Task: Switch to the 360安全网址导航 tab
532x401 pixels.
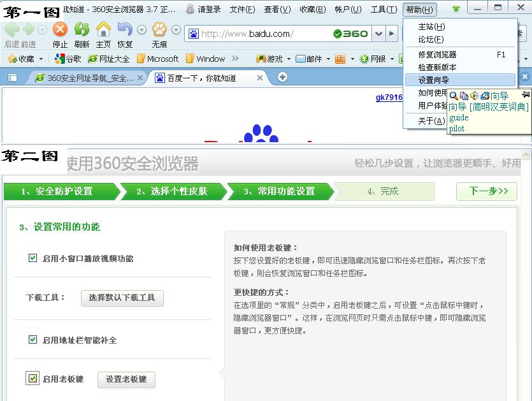Action: (88, 78)
